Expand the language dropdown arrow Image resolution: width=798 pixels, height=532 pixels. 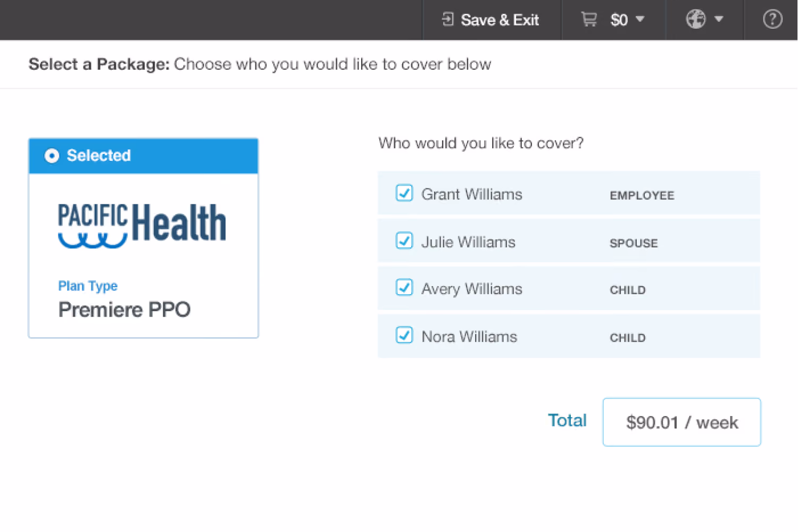719,19
